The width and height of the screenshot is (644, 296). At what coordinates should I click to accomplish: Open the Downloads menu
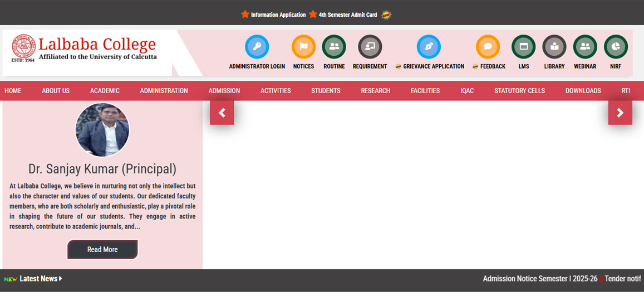coord(583,91)
